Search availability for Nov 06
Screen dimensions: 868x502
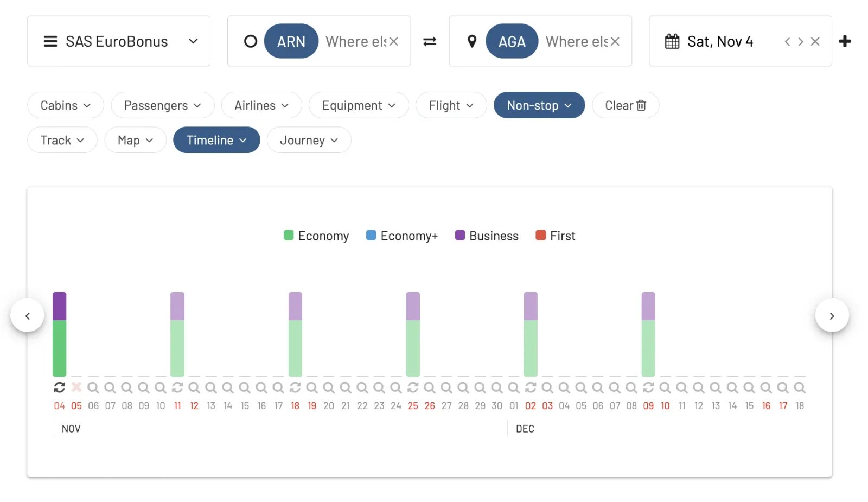coord(93,387)
